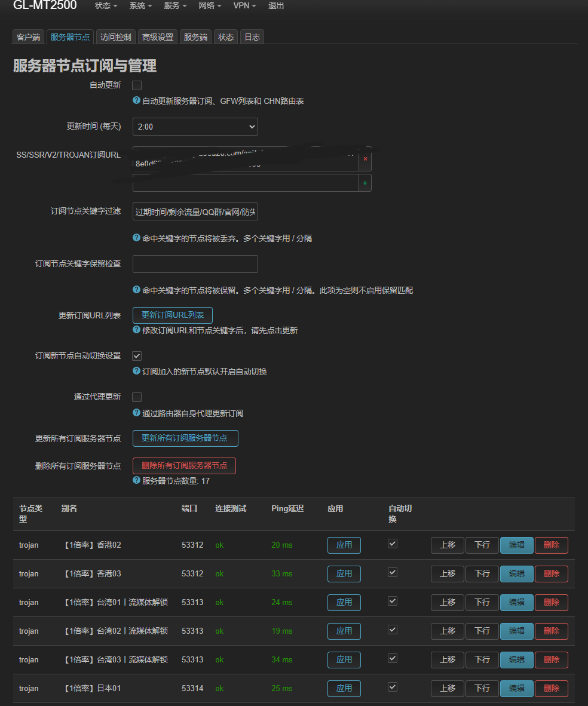The image size is (588, 706).
Task: Click help icon beside proxy update hint
Action: coord(136,413)
